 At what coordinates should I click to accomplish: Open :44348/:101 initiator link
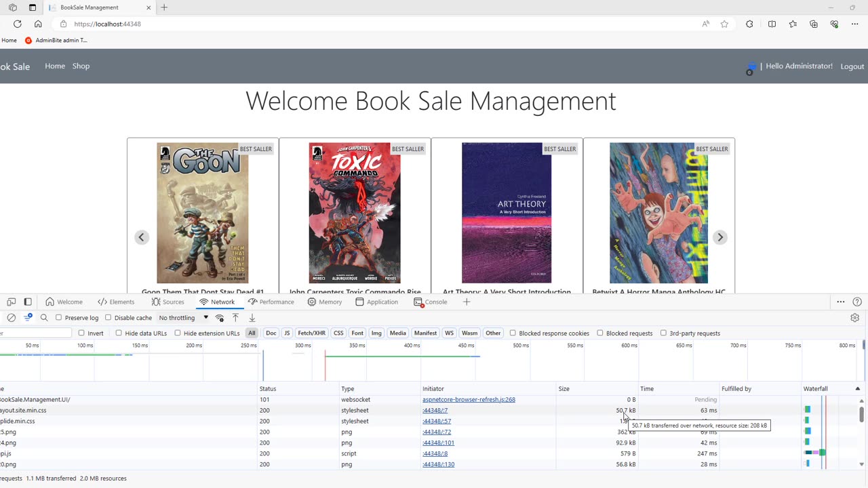coord(438,443)
